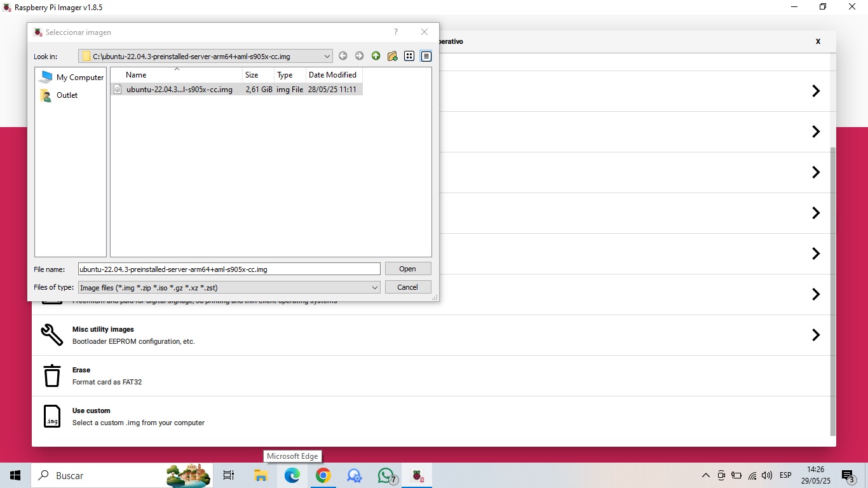Open the Look in path dropdown
The image size is (868, 488).
click(205, 56)
